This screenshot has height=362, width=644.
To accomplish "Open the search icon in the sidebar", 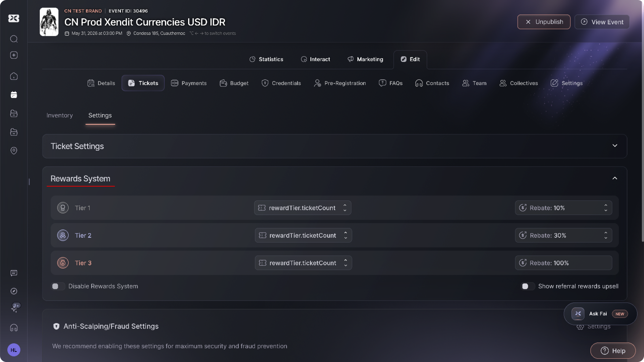I will [x=14, y=39].
